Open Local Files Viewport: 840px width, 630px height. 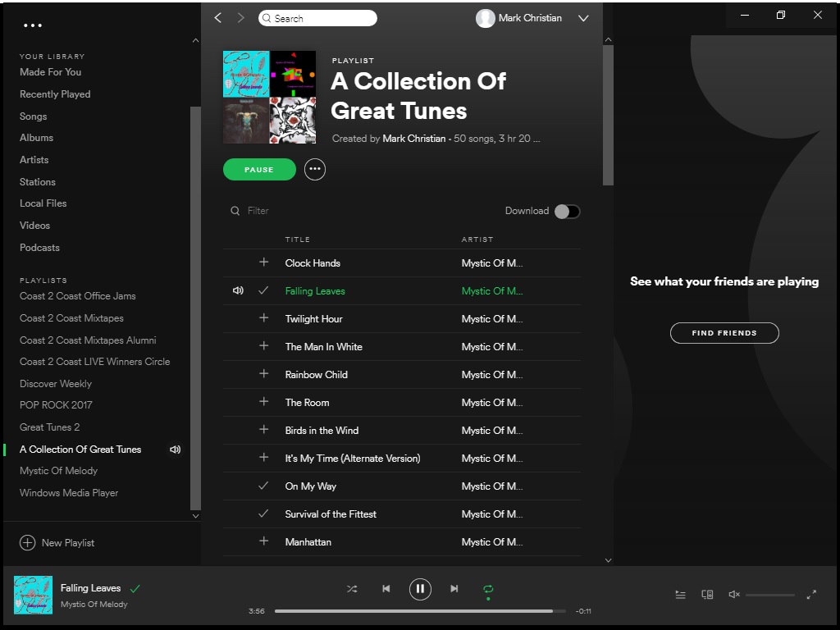(x=43, y=203)
